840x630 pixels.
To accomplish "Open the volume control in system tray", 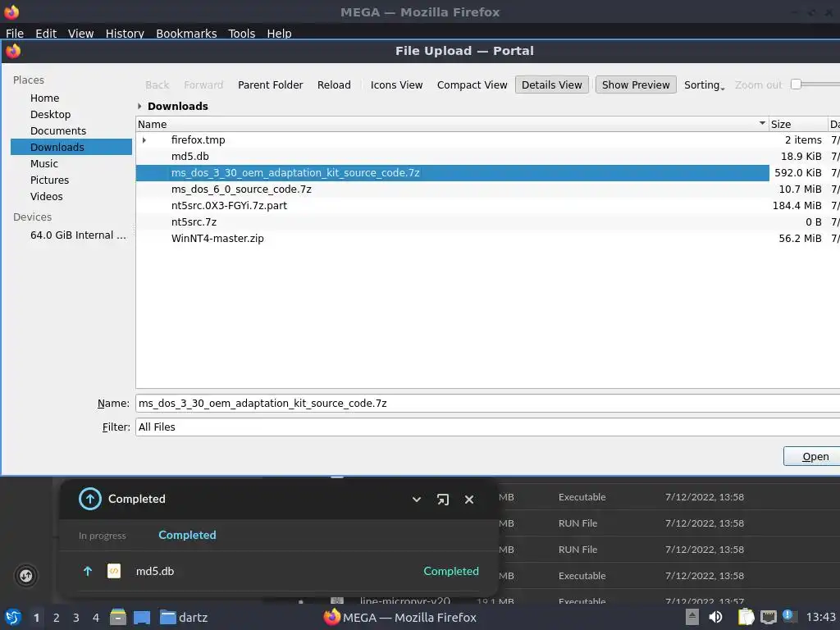I will click(x=715, y=617).
